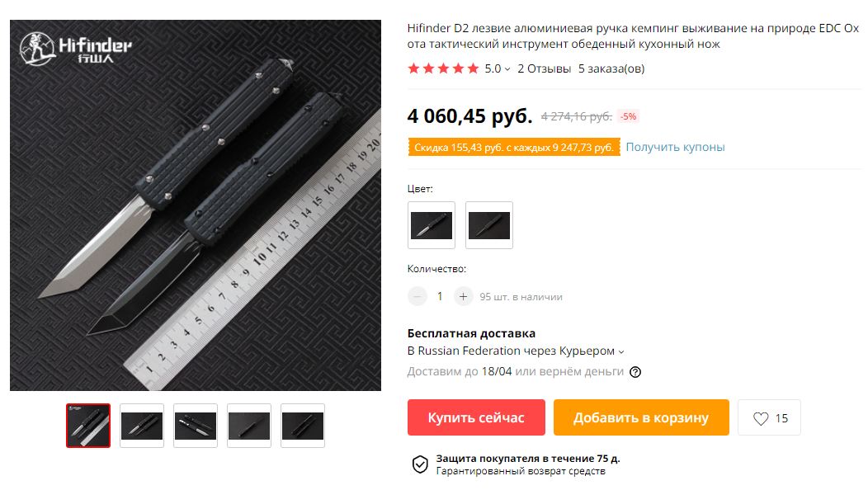Select the first silver blade color option
The width and height of the screenshot is (868, 490).
[432, 225]
